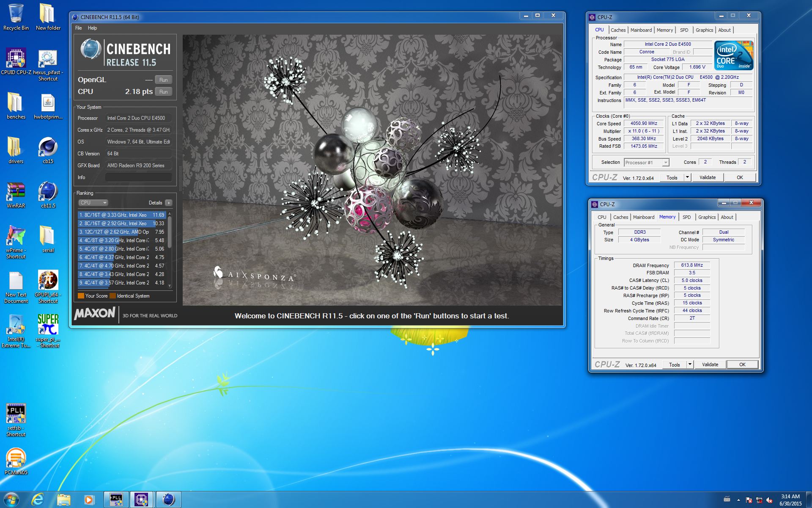Select ranking row 6. 4C/4T @ 4.37 GHz
Screen dimensions: 812x508
[122, 257]
